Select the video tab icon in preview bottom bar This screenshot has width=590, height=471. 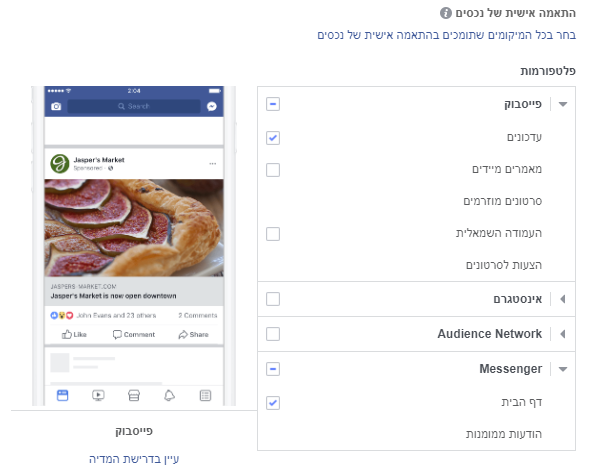[x=98, y=395]
